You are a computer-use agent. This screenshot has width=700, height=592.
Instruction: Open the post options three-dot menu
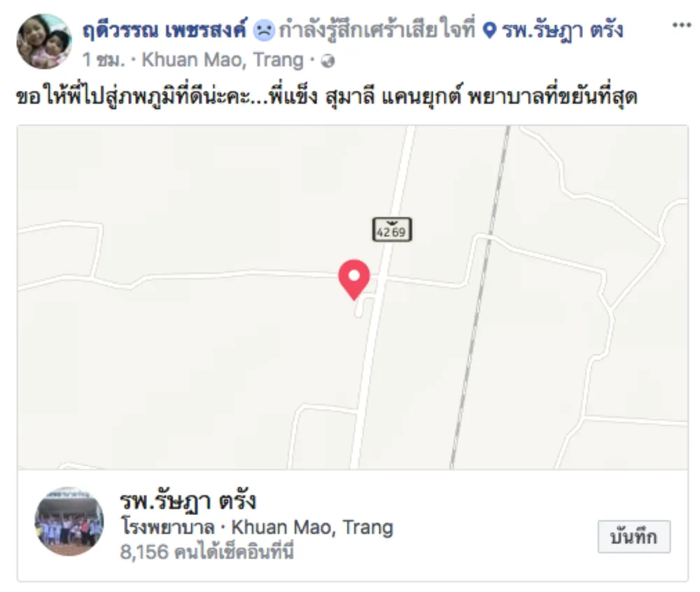[682, 25]
